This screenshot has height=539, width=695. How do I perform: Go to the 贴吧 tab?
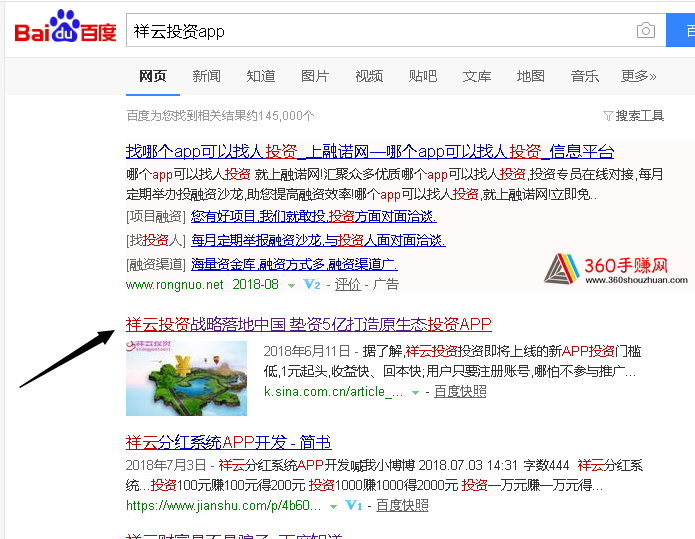(x=423, y=76)
